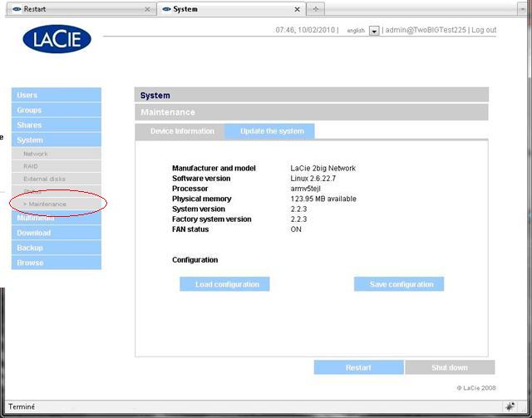Viewport: 532px width, 418px height.
Task: Click the Restart button
Action: [358, 367]
